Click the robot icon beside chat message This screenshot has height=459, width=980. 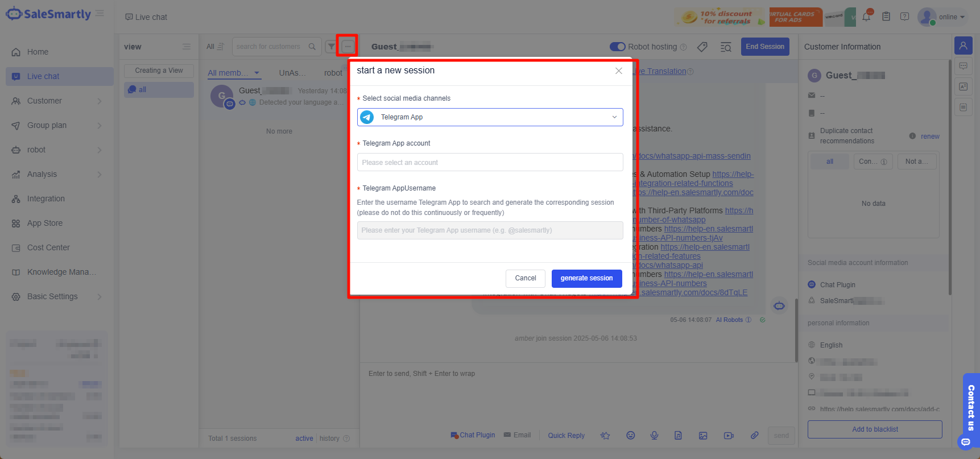779,306
